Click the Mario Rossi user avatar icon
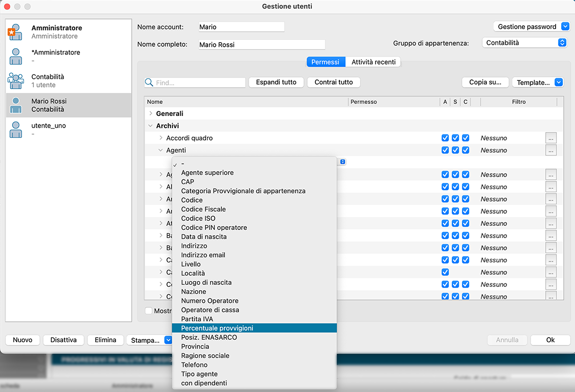 pyautogui.click(x=16, y=105)
